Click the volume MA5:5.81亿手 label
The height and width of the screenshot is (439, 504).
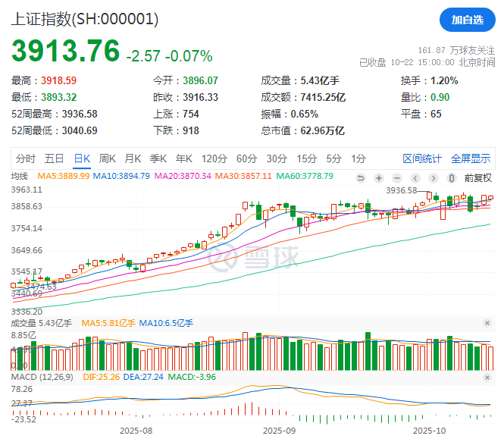tap(108, 323)
